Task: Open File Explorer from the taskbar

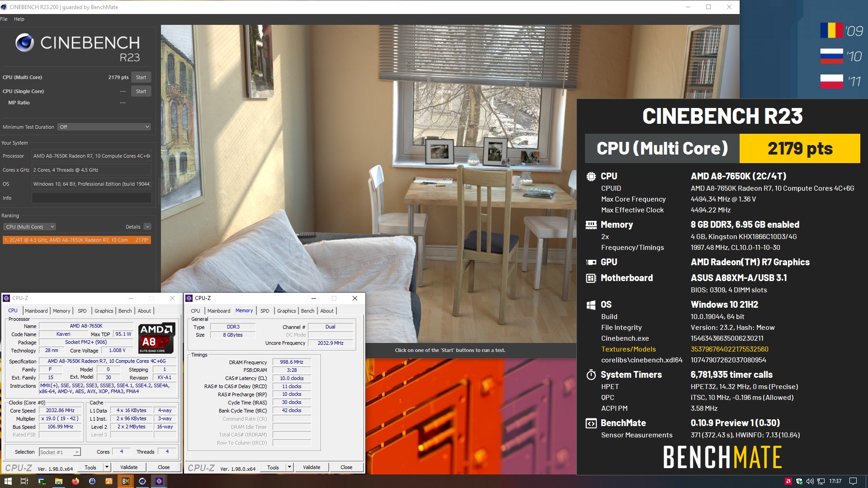Action: 58,481
